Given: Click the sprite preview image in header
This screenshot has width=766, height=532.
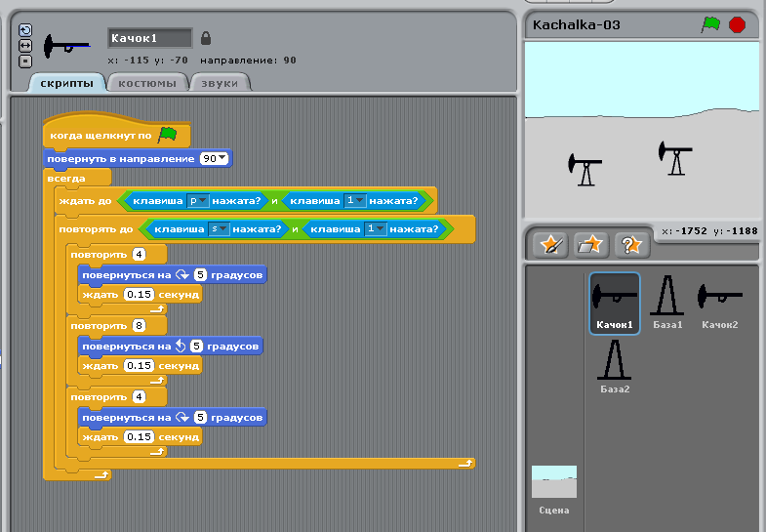Looking at the screenshot, I should click(x=67, y=47).
